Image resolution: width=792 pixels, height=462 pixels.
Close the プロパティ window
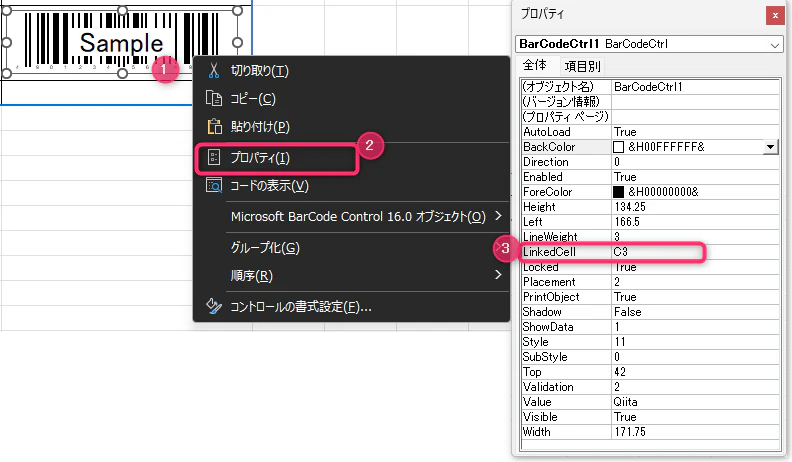tap(775, 16)
